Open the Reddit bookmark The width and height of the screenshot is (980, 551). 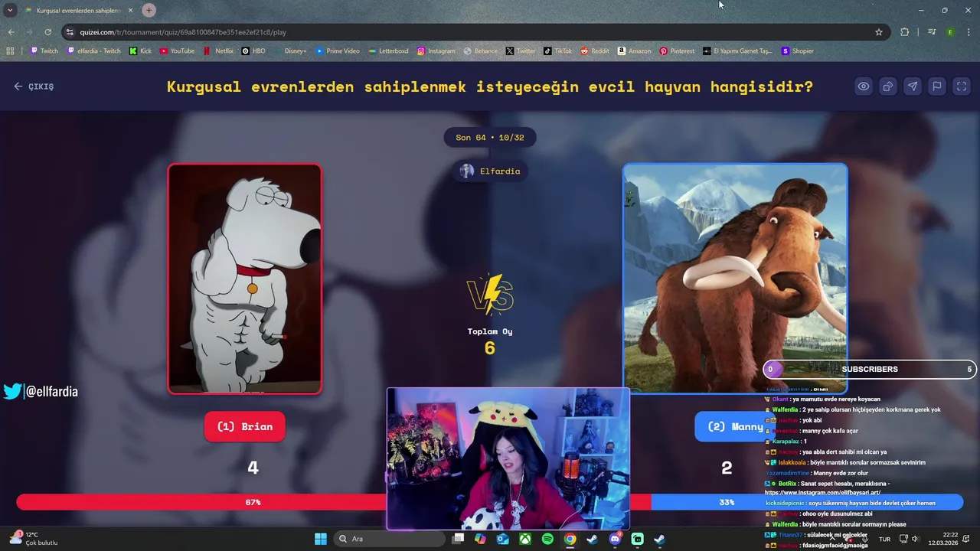595,51
